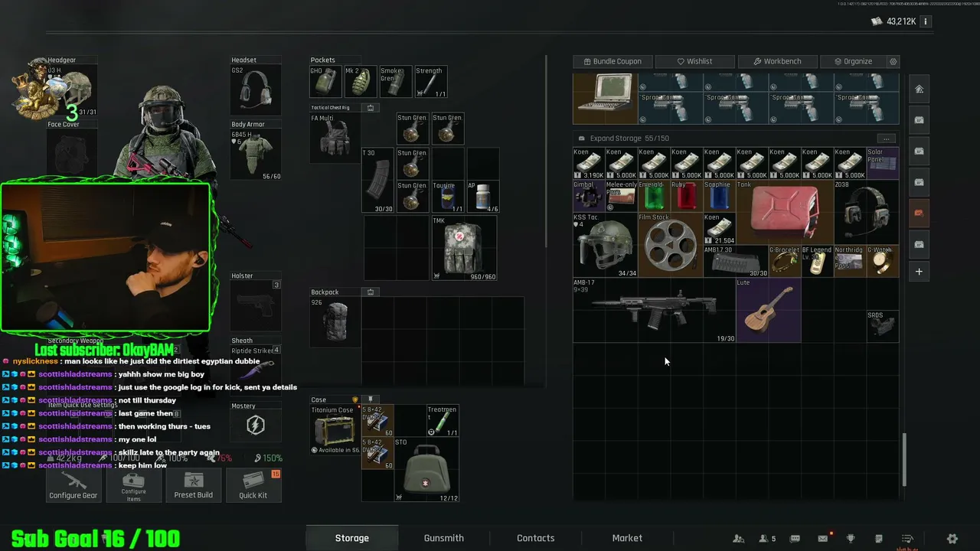Select the Solar Panel item
Image resolution: width=980 pixels, height=551 pixels.
[882, 164]
